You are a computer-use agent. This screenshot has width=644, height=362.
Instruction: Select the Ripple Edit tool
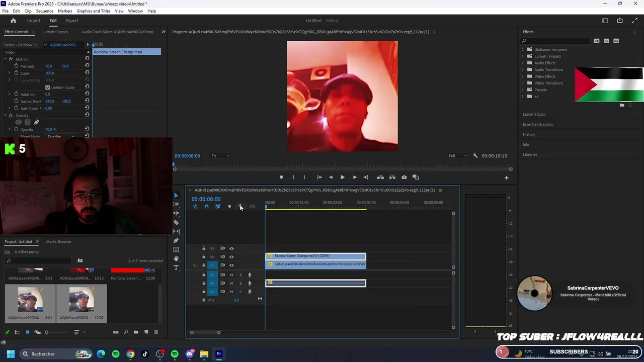click(176, 213)
